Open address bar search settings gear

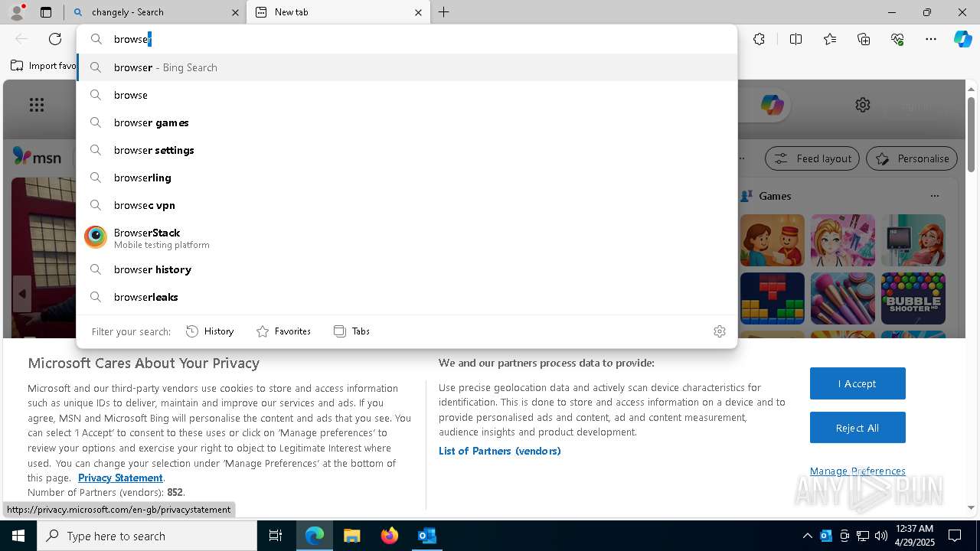[x=720, y=331]
